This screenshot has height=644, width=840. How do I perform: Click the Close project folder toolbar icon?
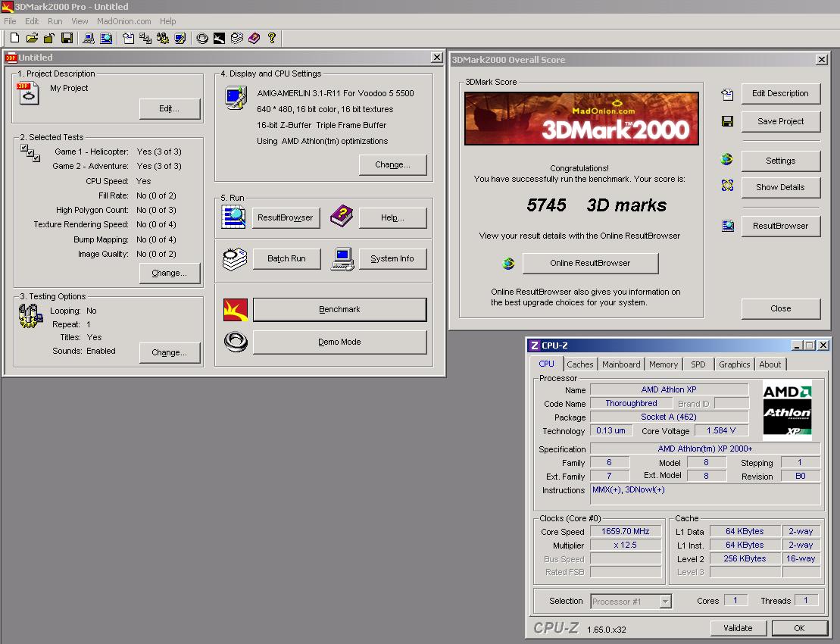(49, 38)
